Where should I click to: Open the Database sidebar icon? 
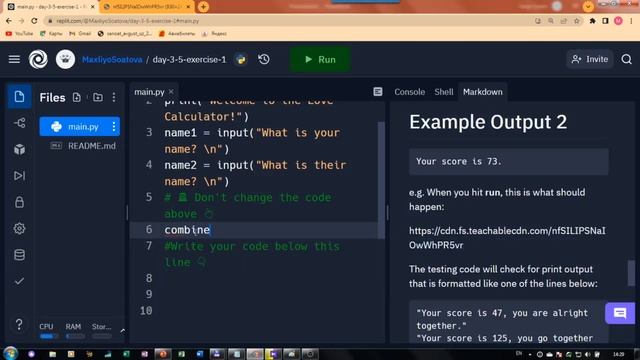(19, 255)
